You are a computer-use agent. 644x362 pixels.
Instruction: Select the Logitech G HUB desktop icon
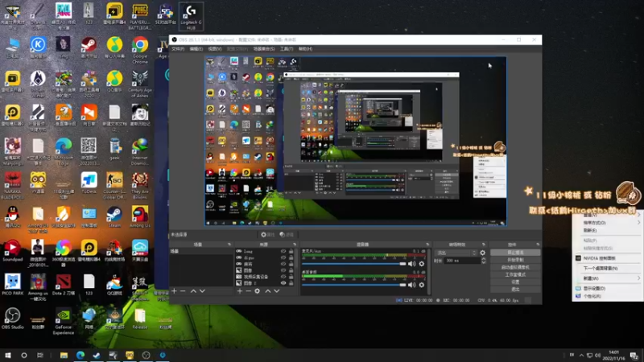[x=191, y=16]
